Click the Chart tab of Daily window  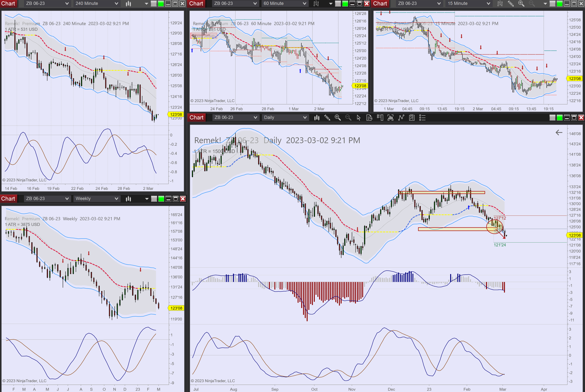coord(196,117)
